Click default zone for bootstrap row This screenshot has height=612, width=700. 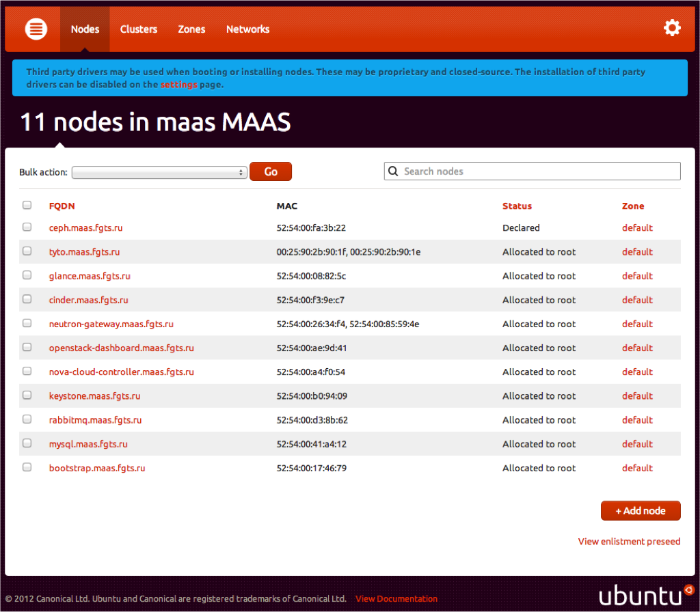coord(637,469)
